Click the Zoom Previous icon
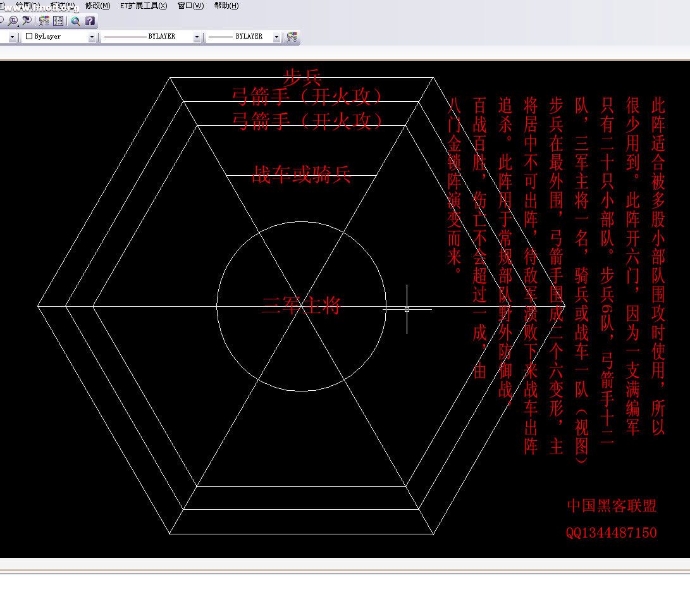The width and height of the screenshot is (690, 616). pos(27,21)
